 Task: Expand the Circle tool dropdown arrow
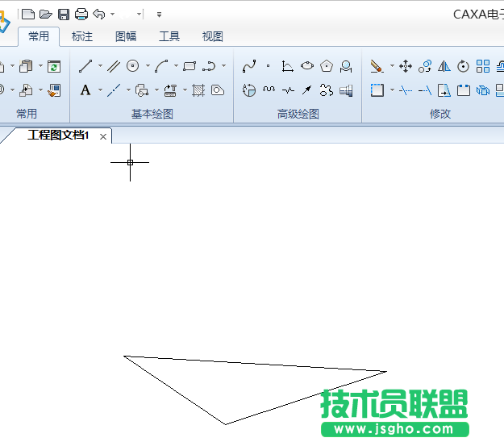(148, 66)
